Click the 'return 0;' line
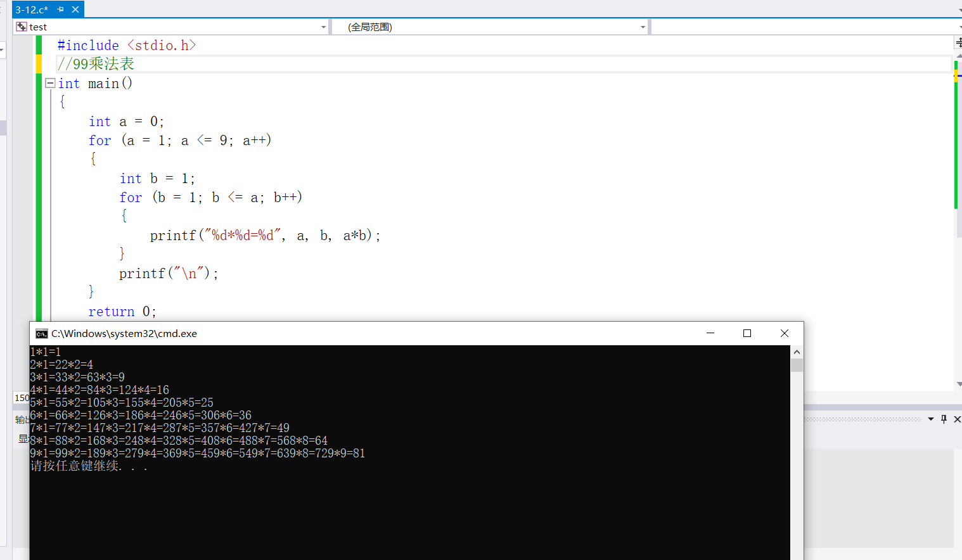Image resolution: width=962 pixels, height=560 pixels. click(x=122, y=312)
